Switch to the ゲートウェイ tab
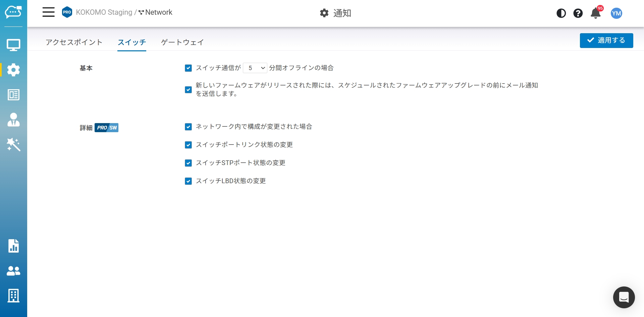 pyautogui.click(x=182, y=42)
